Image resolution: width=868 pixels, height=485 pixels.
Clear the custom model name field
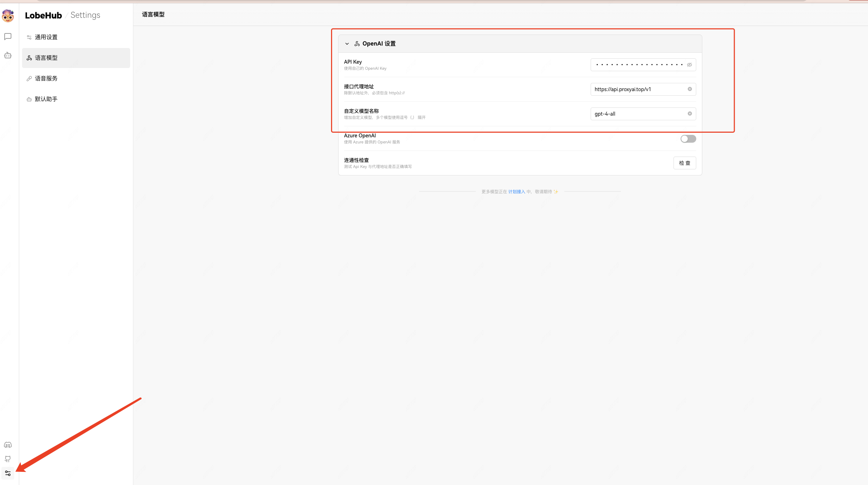(x=689, y=114)
